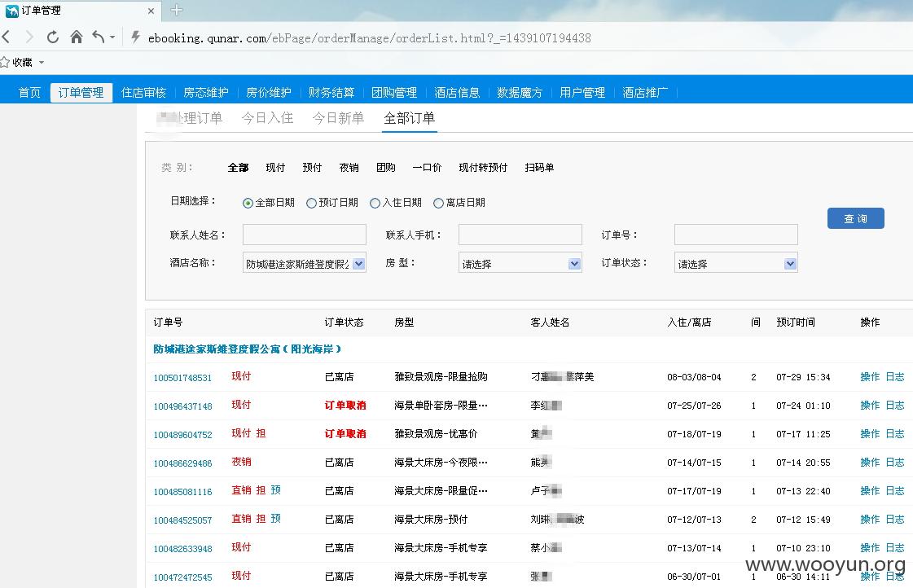The height and width of the screenshot is (588, 913).
Task: Click 操作 for order 100489604752
Action: coord(870,434)
